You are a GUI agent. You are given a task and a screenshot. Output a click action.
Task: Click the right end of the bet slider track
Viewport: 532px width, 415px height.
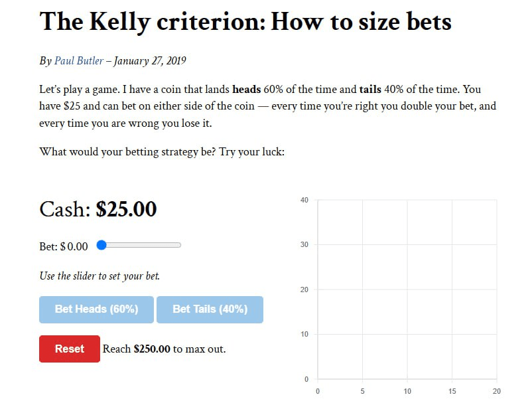pos(179,245)
